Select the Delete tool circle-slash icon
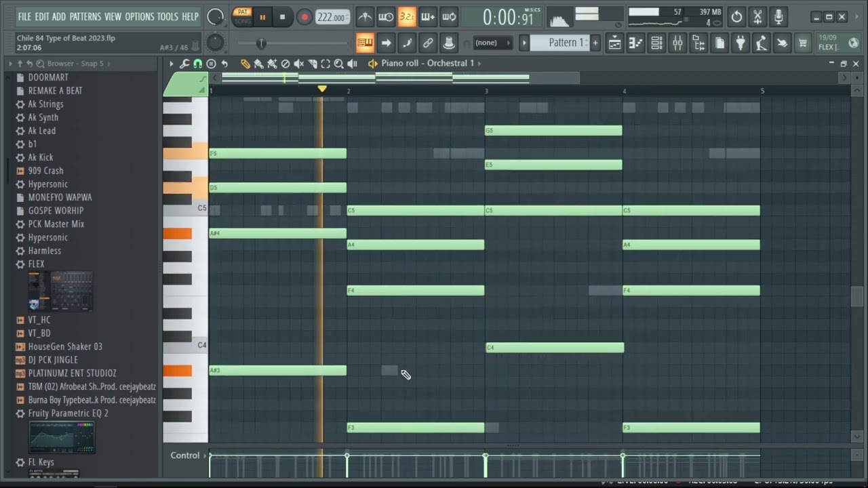This screenshot has width=868, height=488. (x=285, y=64)
